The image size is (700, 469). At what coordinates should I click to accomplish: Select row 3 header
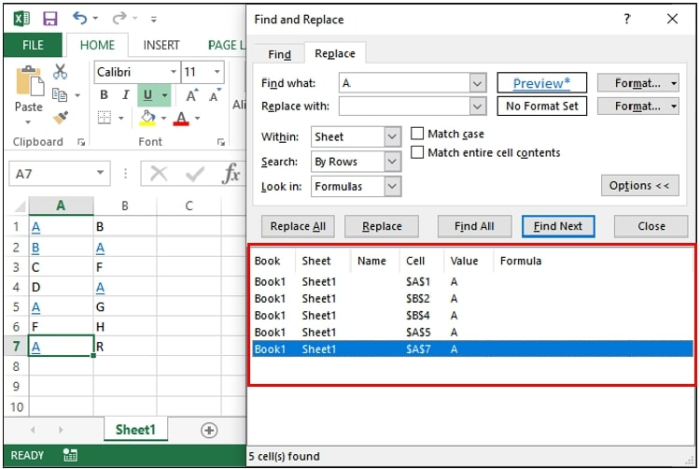click(16, 267)
